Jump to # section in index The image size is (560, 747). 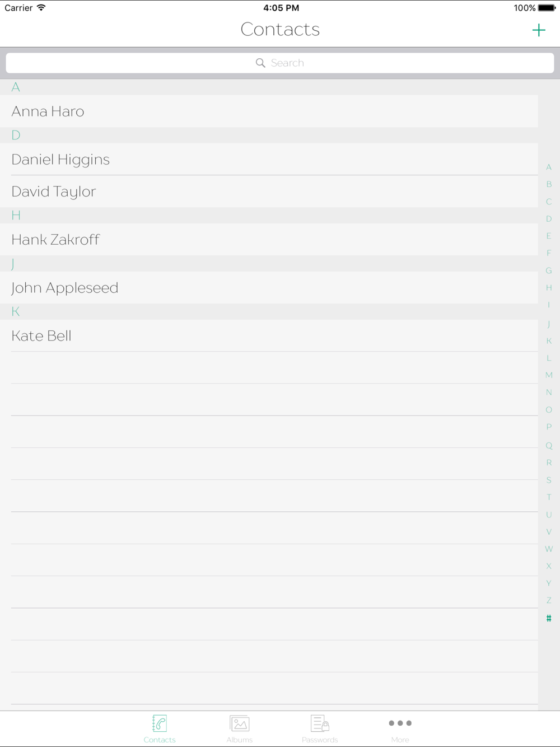[x=549, y=618]
